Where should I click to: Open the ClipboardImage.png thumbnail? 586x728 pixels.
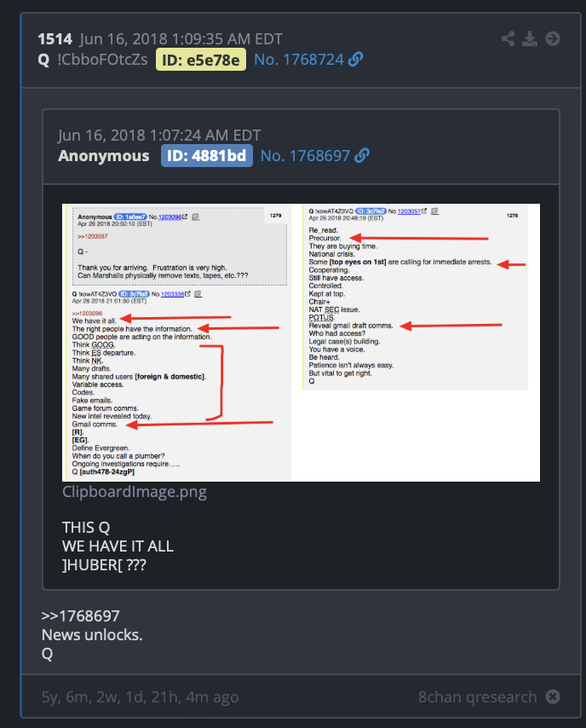coord(302,343)
